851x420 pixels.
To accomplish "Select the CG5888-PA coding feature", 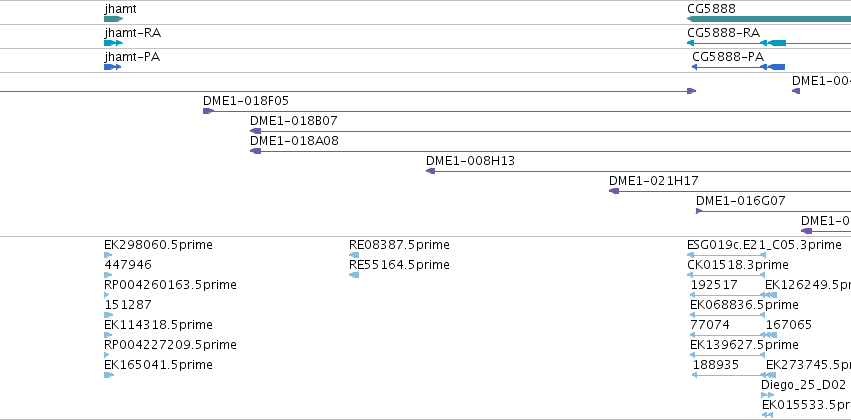I will [738, 67].
